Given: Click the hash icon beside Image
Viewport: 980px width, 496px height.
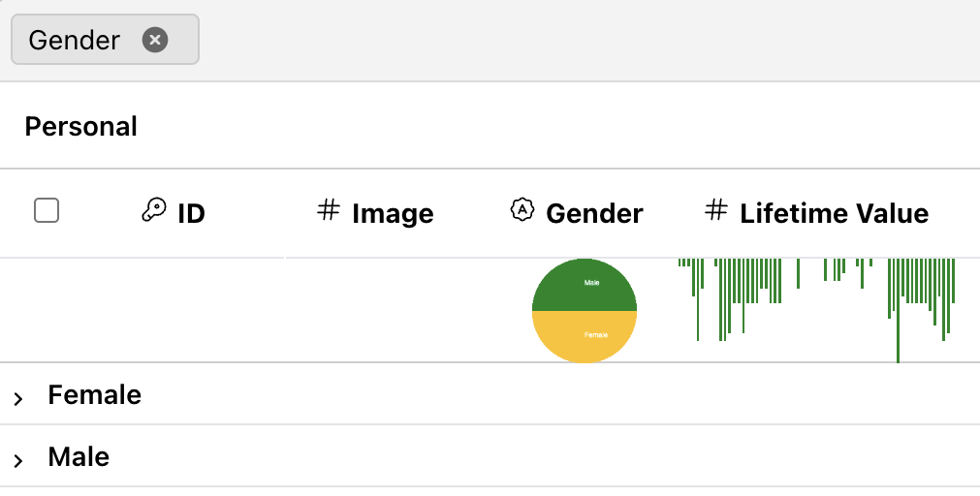Looking at the screenshot, I should (x=329, y=210).
